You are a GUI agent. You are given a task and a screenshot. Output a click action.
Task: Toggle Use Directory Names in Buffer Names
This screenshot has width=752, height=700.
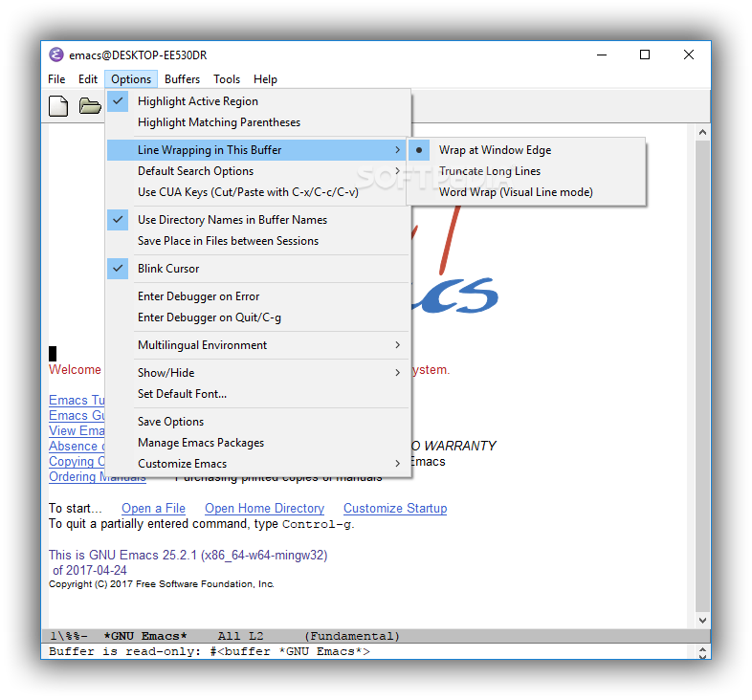click(259, 220)
